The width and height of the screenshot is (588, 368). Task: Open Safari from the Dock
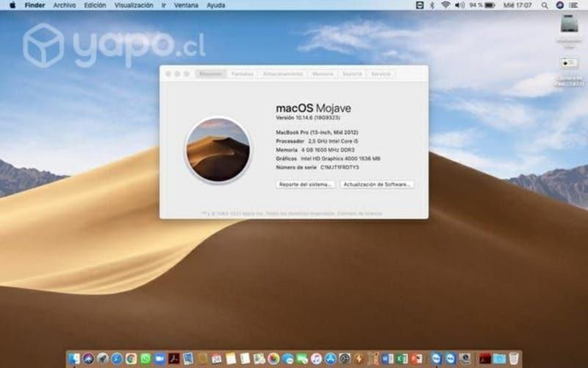[117, 358]
